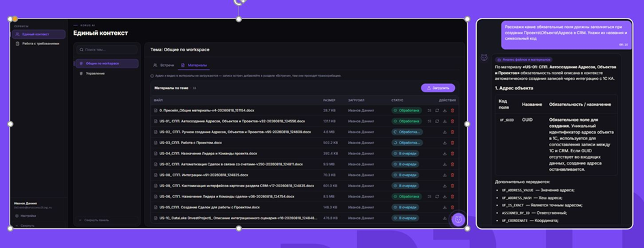Open file US-09 Кастомизация интерфейсов docx
644x248 pixels.
click(x=236, y=186)
